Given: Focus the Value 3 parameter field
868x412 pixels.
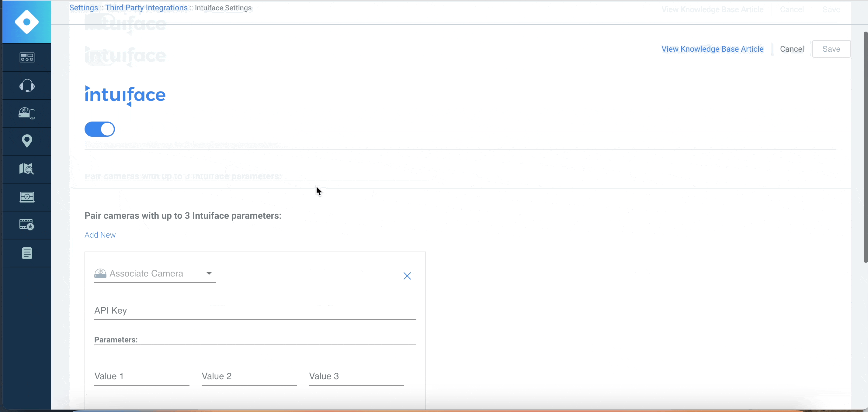Looking at the screenshot, I should pos(356,376).
